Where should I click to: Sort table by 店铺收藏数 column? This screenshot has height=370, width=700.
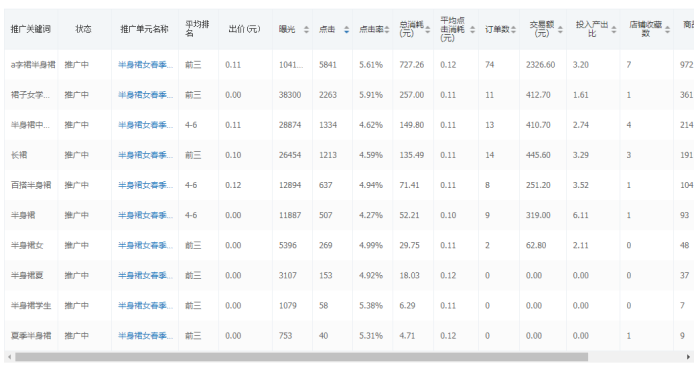[x=667, y=29]
